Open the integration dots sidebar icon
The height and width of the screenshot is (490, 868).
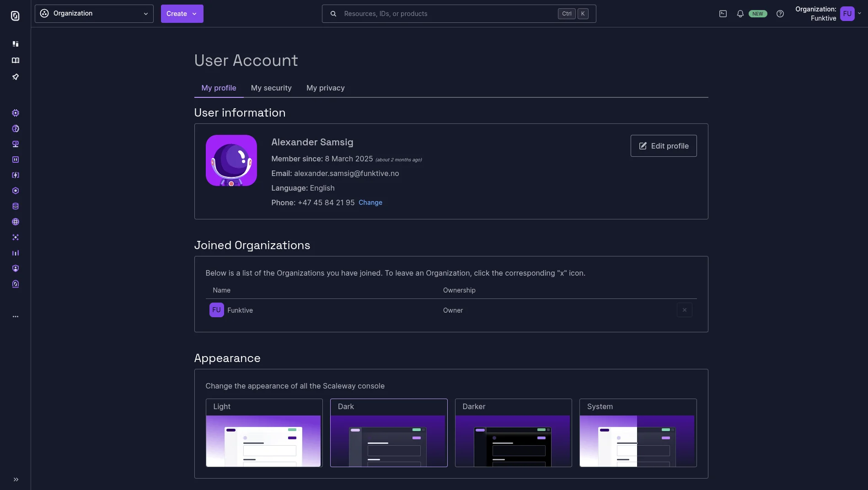coord(16,237)
